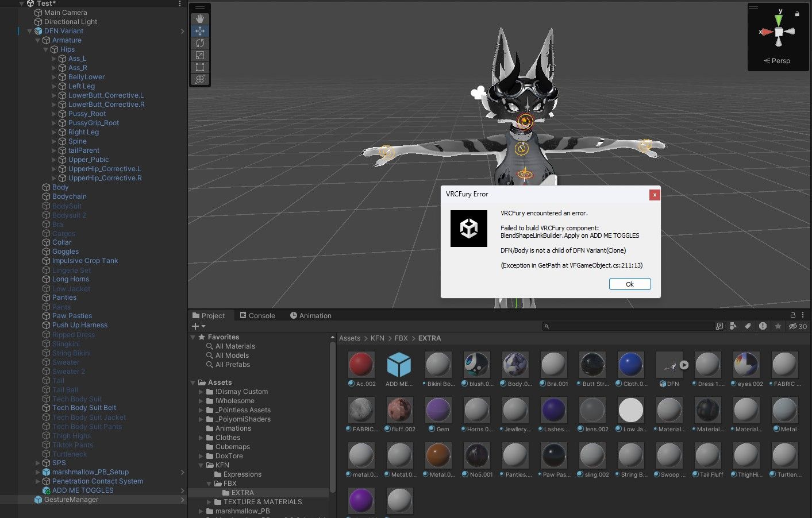Open the add (+) asset dropdown
Screen dimensions: 812x518
198,326
